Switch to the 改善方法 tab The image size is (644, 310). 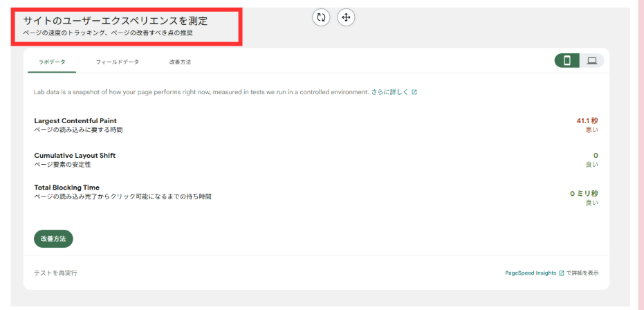point(180,62)
